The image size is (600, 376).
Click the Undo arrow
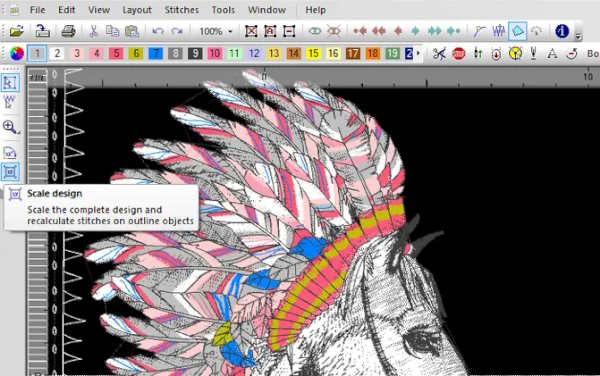(x=158, y=31)
